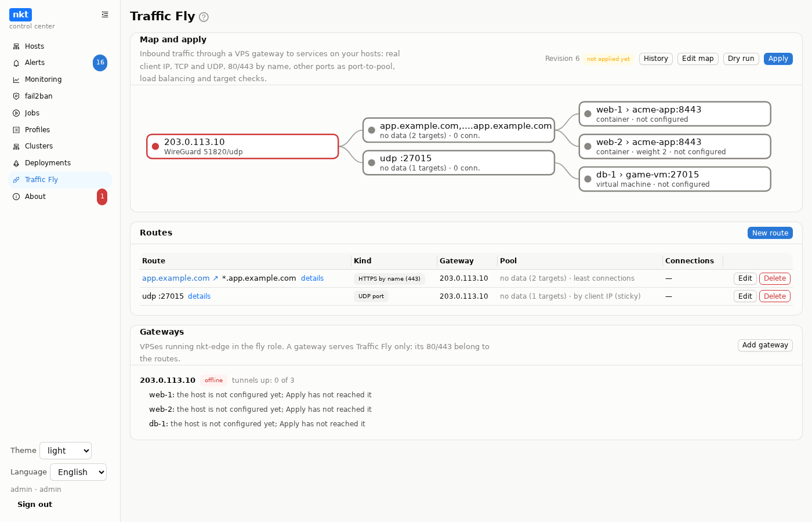Screen dimensions: 812x522
Task: Click the Traffic Fly link icon
Action: click(16, 180)
